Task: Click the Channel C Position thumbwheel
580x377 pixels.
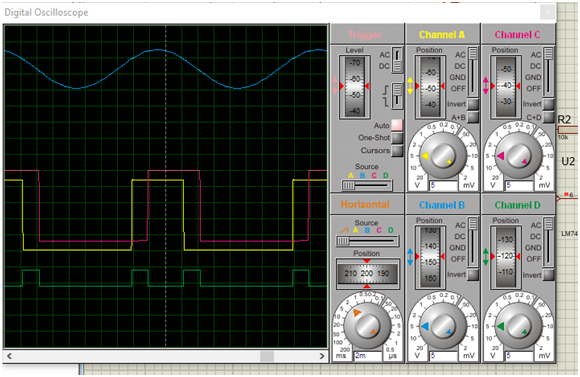Action: (506, 87)
